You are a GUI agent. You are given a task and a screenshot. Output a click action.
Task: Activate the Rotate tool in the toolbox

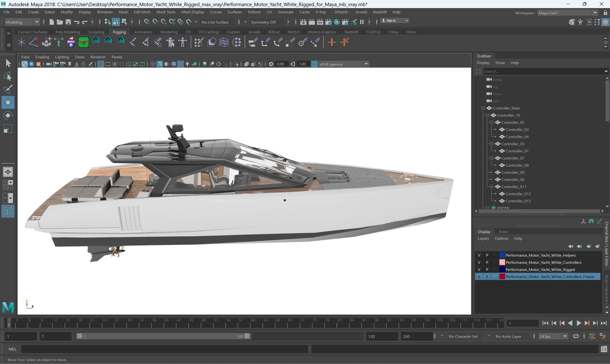tap(8, 116)
